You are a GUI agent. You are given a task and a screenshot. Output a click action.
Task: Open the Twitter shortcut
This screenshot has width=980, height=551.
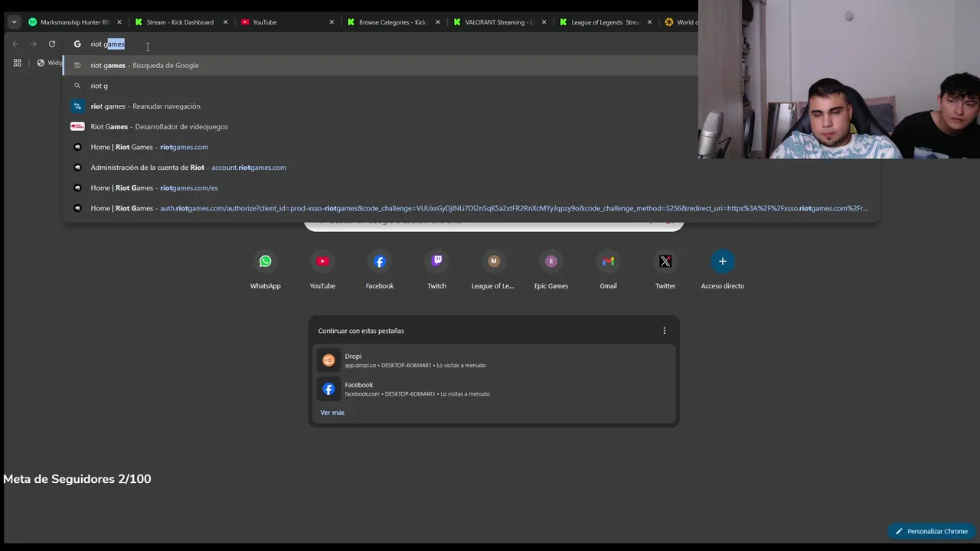(665, 270)
